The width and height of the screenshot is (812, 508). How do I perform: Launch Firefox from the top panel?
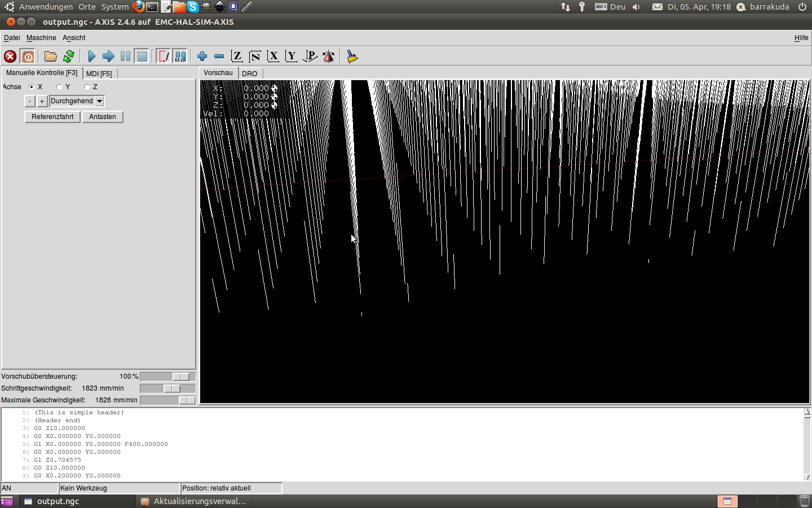(x=139, y=7)
